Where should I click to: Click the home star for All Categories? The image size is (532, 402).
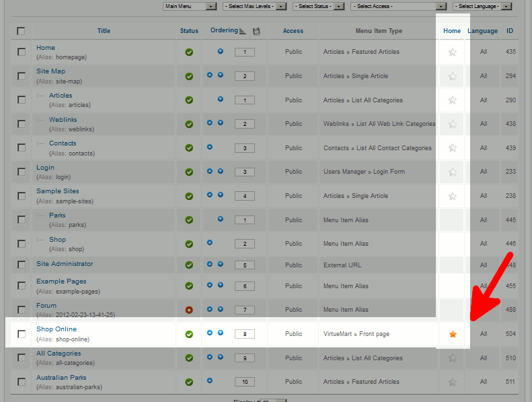click(x=453, y=358)
